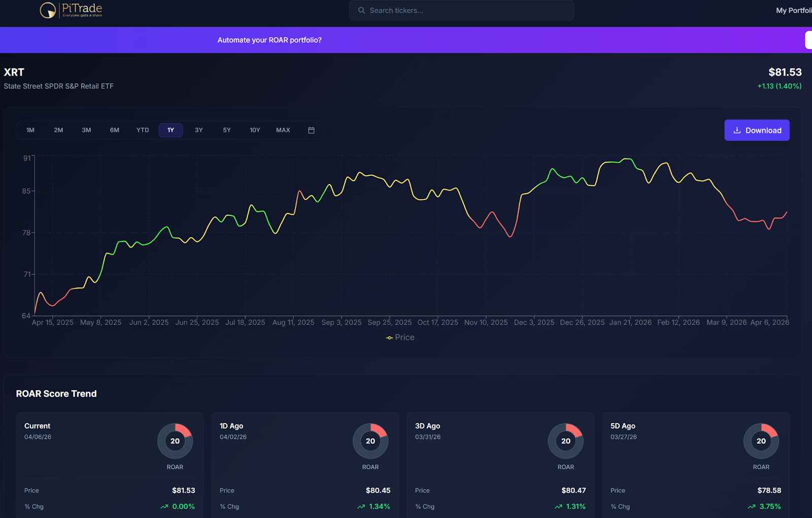Toggle the Price series in chart legend
The image size is (812, 518).
pos(400,338)
